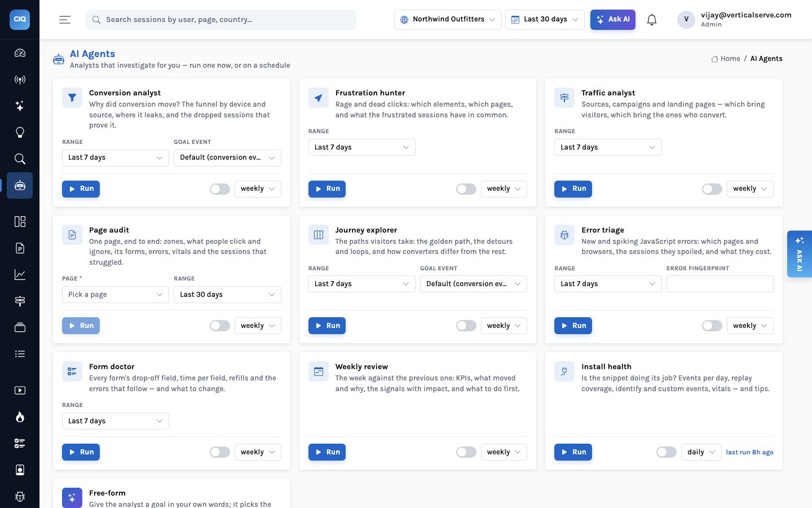812x508 pixels.
Task: Open the signpost icon in sidebar
Action: pos(20,301)
